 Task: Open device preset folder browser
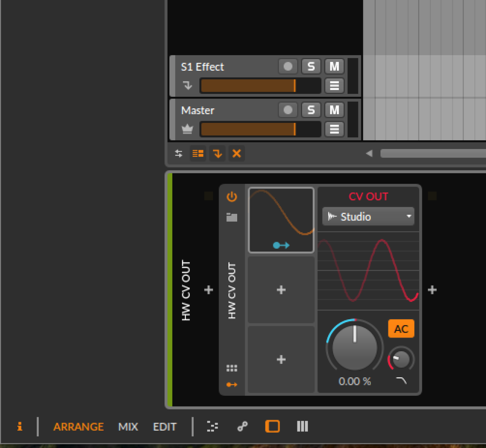click(232, 217)
